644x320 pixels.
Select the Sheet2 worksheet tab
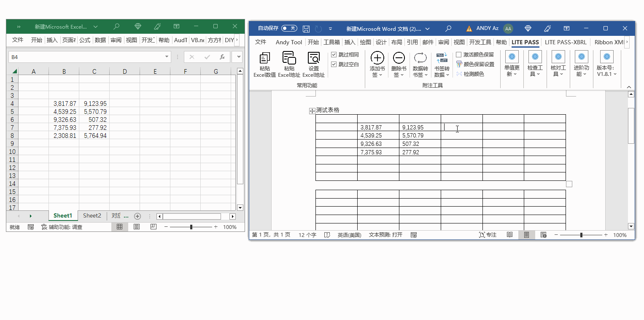coord(92,216)
